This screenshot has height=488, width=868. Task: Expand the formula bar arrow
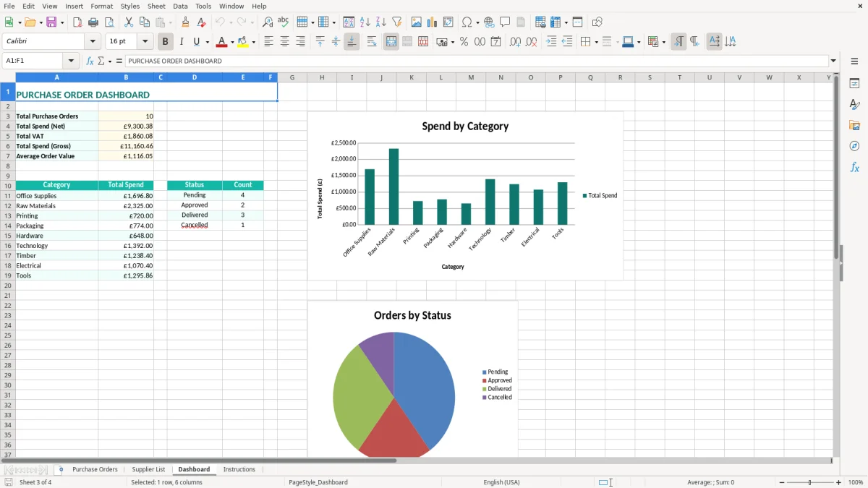tap(833, 61)
